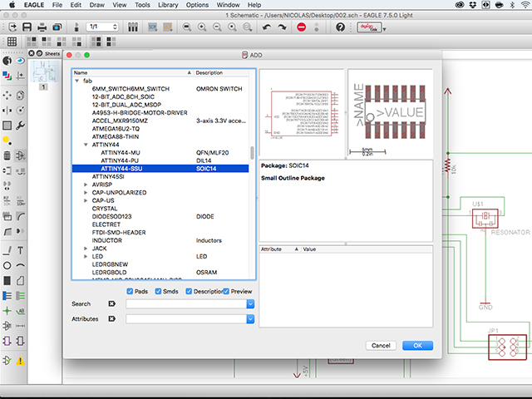Select the Mirror tool
Image resolution: width=532 pixels, height=399 pixels.
7,111
